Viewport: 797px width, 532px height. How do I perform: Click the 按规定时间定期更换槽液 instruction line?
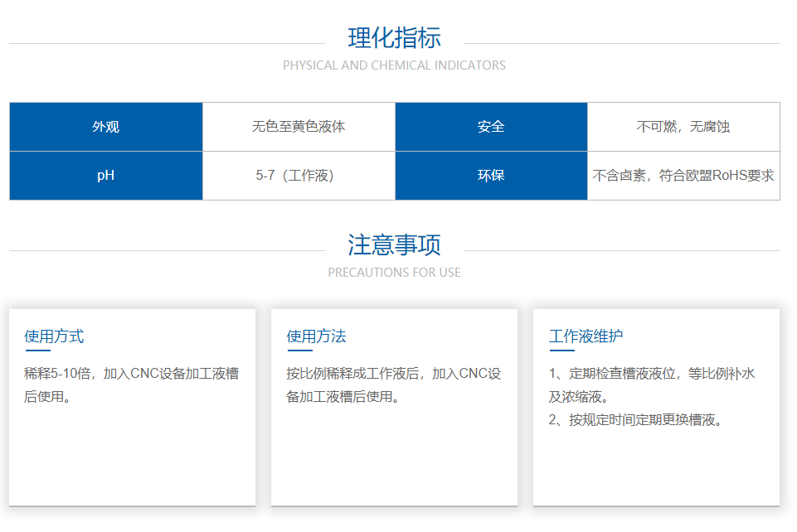637,420
